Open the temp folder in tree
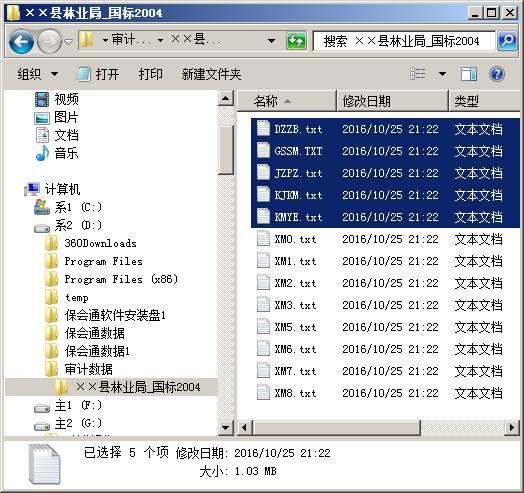Viewport: 524px width, 493px height. click(x=67, y=297)
